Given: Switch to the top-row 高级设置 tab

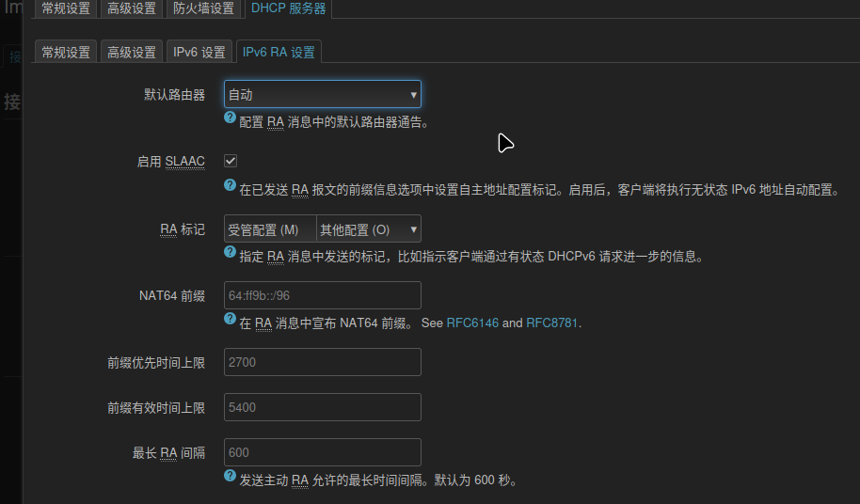Looking at the screenshot, I should (132, 8).
